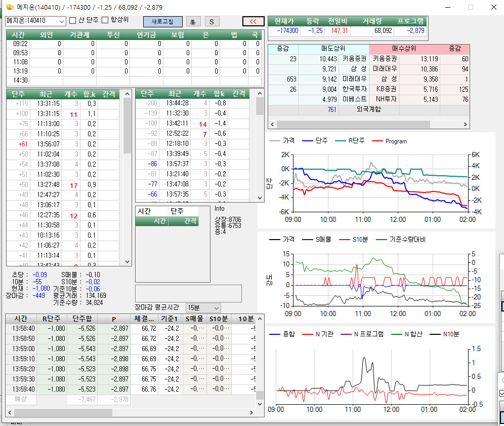This screenshot has width=504, height=426.
Task: Click right arrow of bottom table horizontal scrollbar
Action: pos(251,412)
